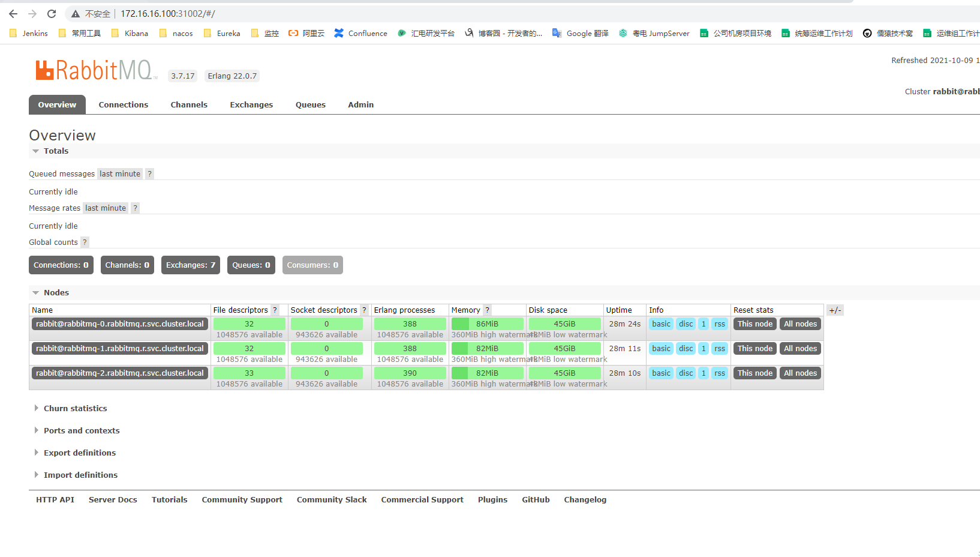Open the 儒猿技术窝 bookmark
Image resolution: width=980 pixels, height=557 pixels.
(888, 34)
